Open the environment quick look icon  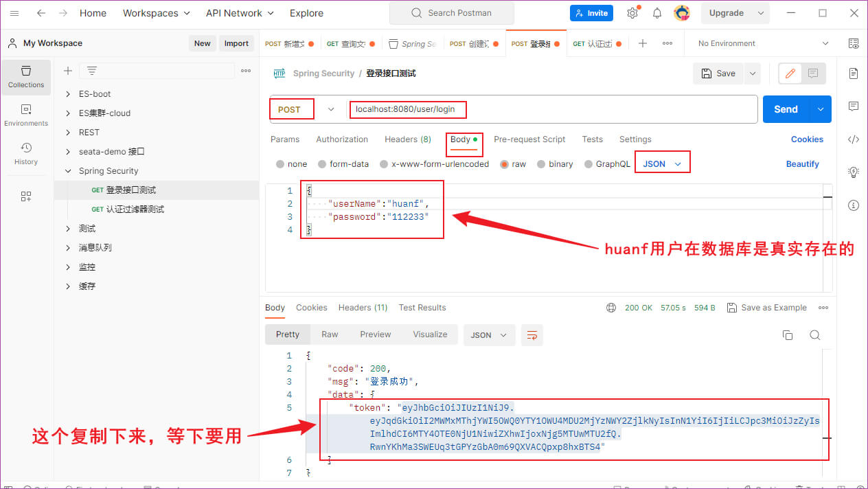[x=854, y=43]
